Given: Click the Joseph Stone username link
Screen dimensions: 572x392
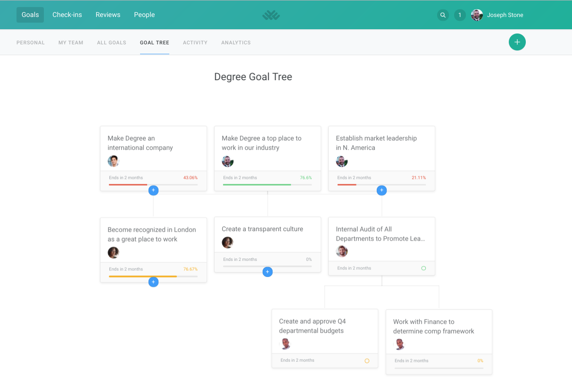Looking at the screenshot, I should click(x=505, y=15).
